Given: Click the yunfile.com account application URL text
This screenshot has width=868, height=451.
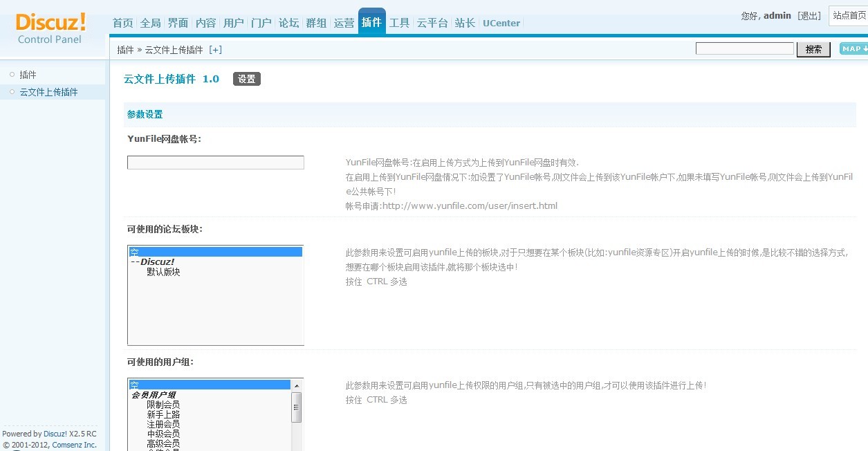Looking at the screenshot, I should pyautogui.click(x=470, y=205).
